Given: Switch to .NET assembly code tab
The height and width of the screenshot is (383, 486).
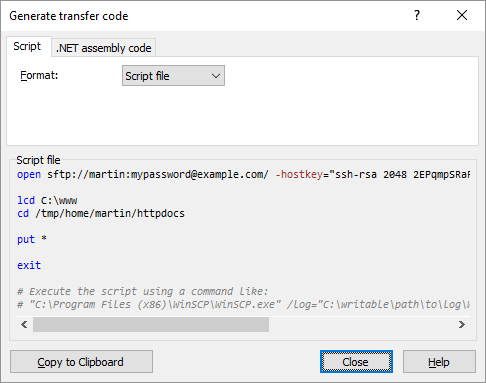Looking at the screenshot, I should [104, 48].
